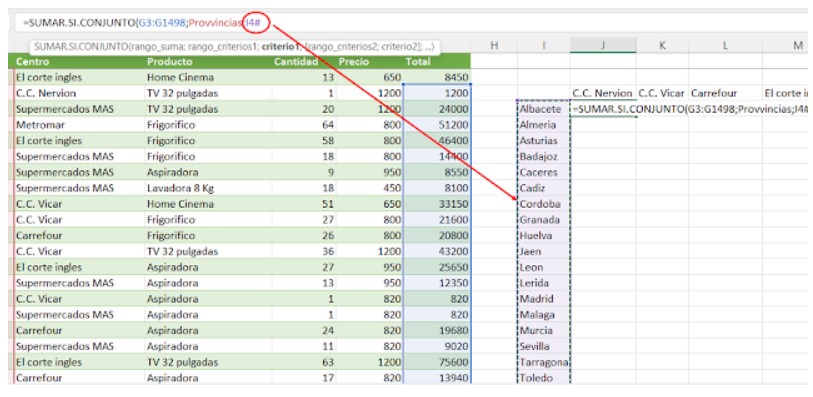This screenshot has width=813, height=397.
Task: Click the C.C. Vicar column heading cell
Action: pyautogui.click(x=662, y=94)
